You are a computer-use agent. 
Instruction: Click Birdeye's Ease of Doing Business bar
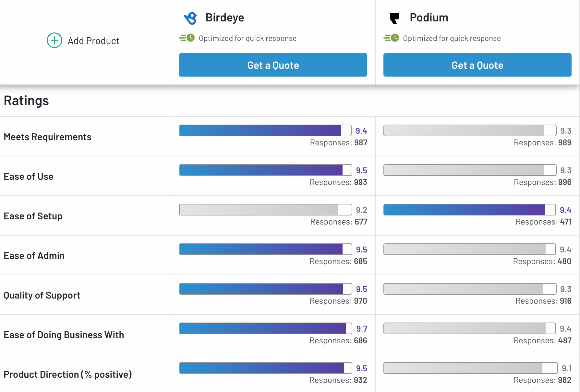pos(265,328)
